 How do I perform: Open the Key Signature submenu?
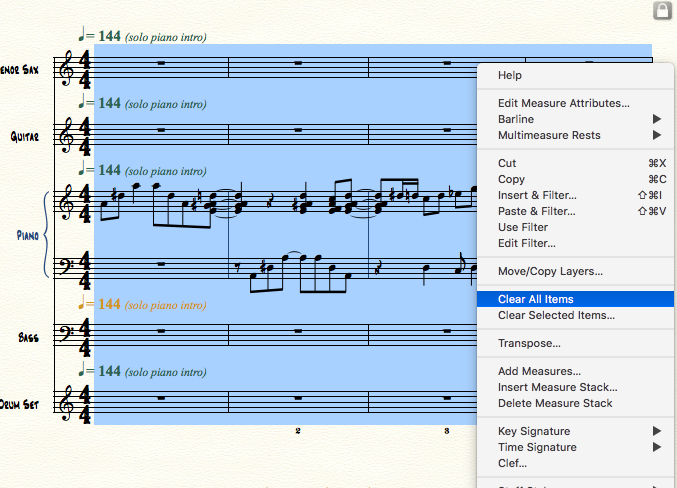pos(577,431)
